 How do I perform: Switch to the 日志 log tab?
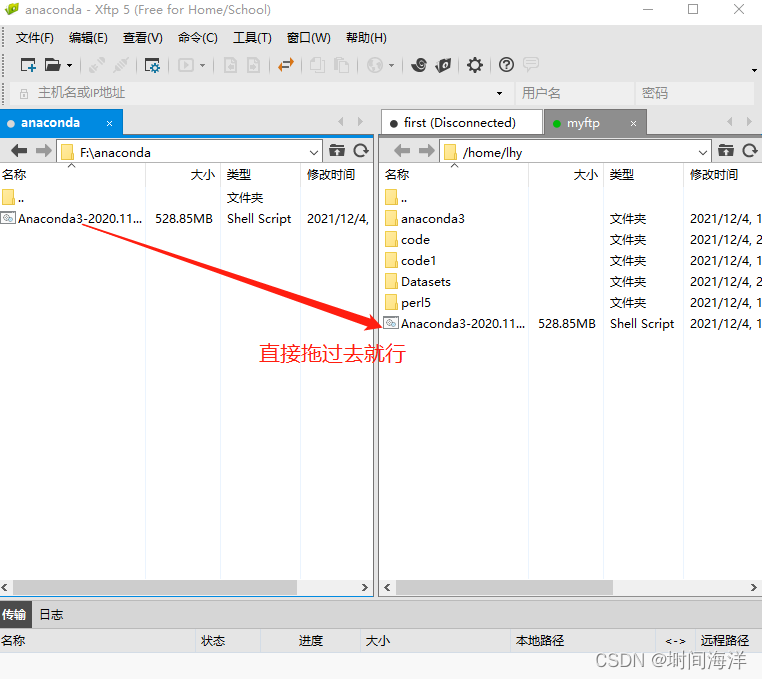point(52,615)
